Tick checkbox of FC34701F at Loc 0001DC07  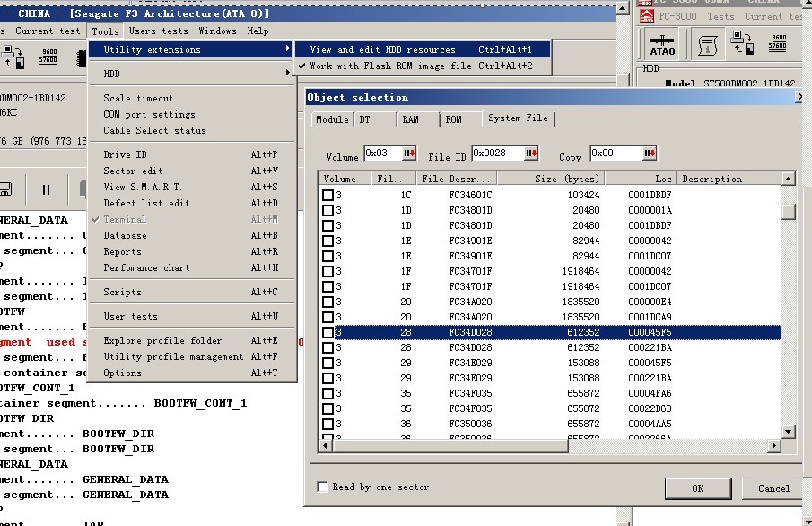click(x=327, y=286)
